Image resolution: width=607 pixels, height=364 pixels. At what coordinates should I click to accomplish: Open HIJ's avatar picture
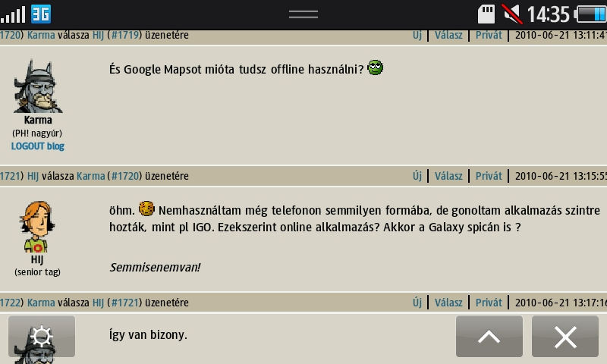click(x=36, y=227)
